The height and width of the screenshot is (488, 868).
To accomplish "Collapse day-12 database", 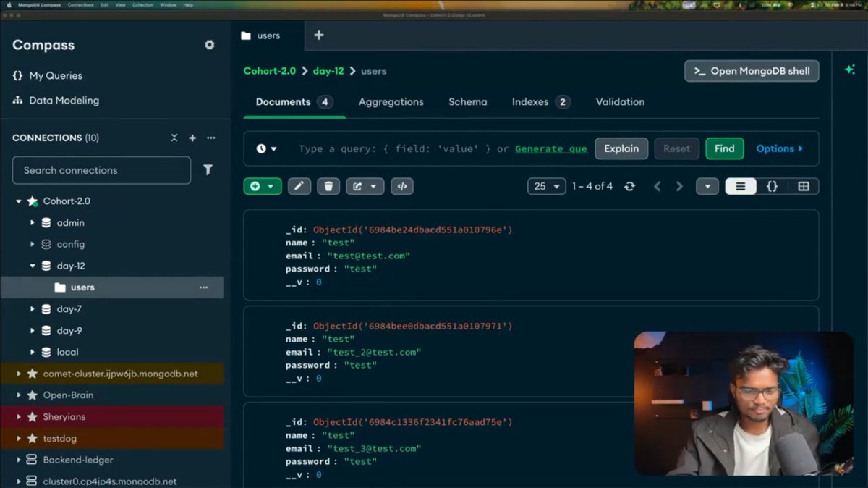I will coord(33,266).
